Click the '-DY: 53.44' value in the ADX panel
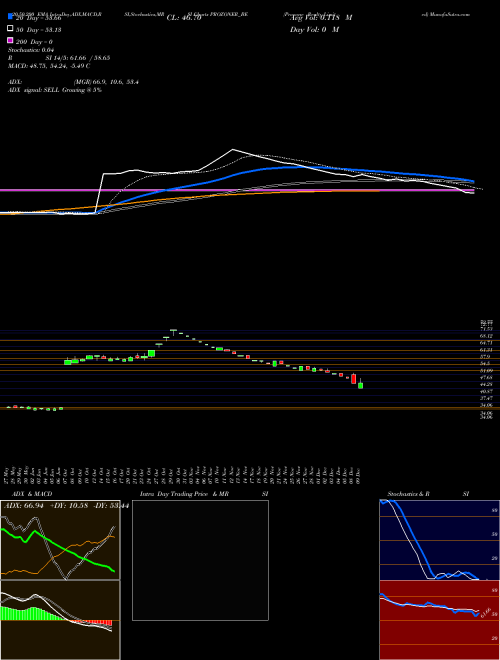Image resolution: width=500 pixels, height=660 pixels. [x=111, y=505]
